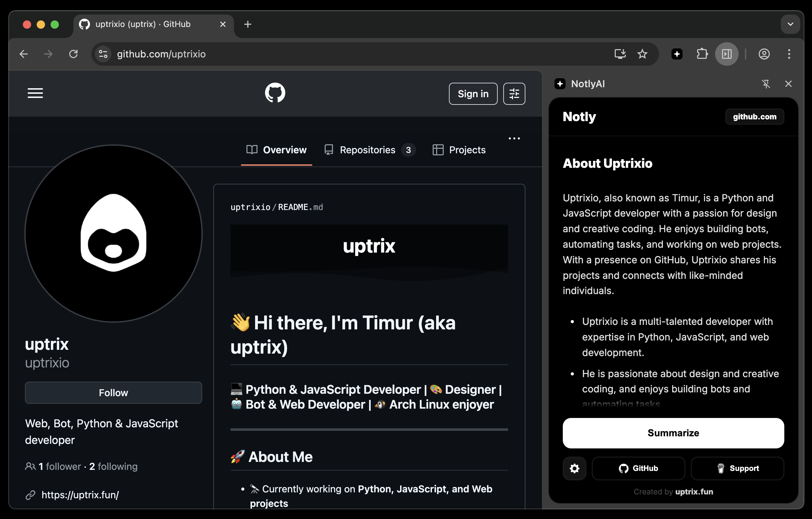The width and height of the screenshot is (812, 519).
Task: Open the browser extensions puzzle icon
Action: tap(702, 54)
